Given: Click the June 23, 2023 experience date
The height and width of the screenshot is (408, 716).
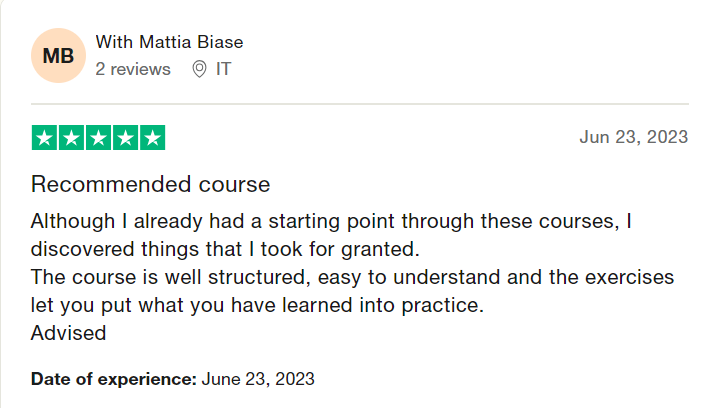Looking at the screenshot, I should [x=258, y=379].
